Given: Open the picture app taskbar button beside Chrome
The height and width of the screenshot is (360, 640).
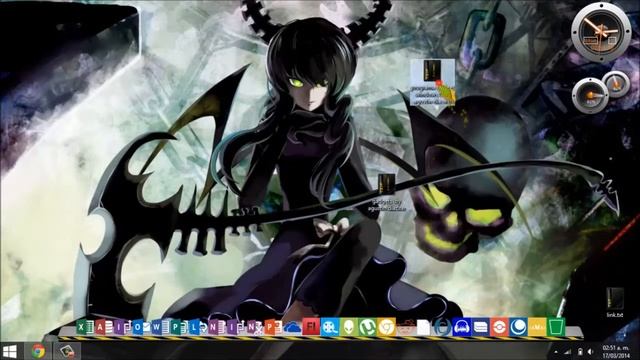Looking at the screenshot, I should (x=67, y=351).
